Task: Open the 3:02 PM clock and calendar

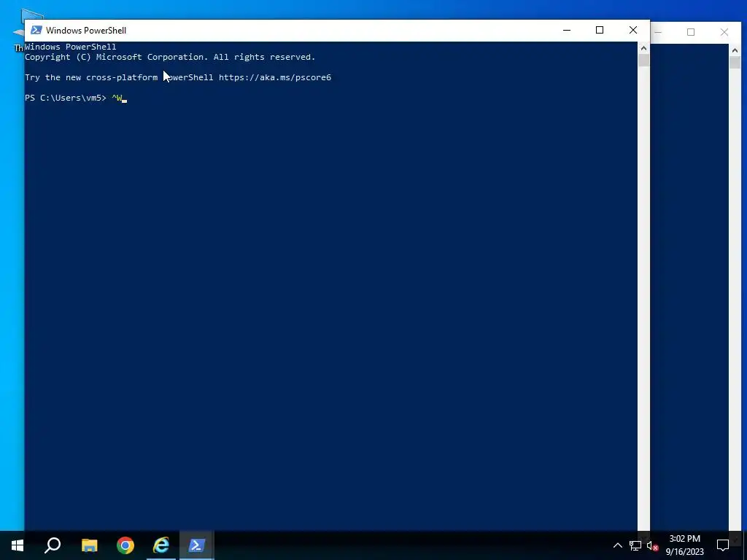Action: click(x=684, y=545)
